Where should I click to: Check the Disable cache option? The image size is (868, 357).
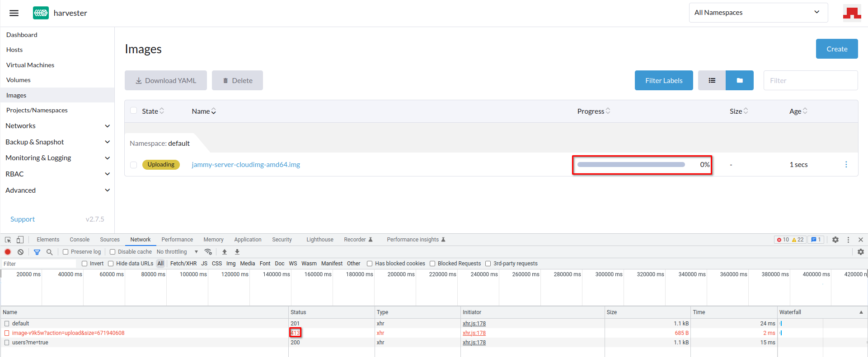pyautogui.click(x=113, y=252)
